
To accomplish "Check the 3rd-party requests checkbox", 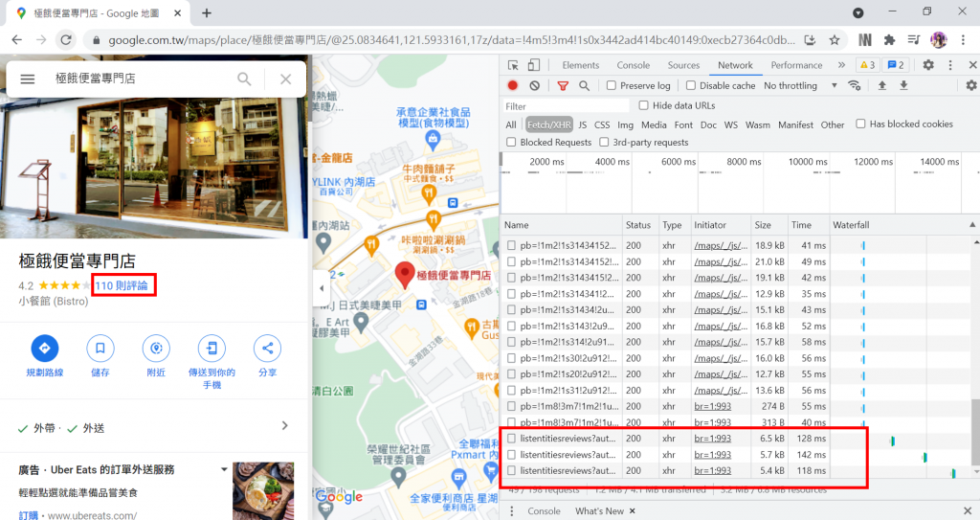I will coord(604,142).
